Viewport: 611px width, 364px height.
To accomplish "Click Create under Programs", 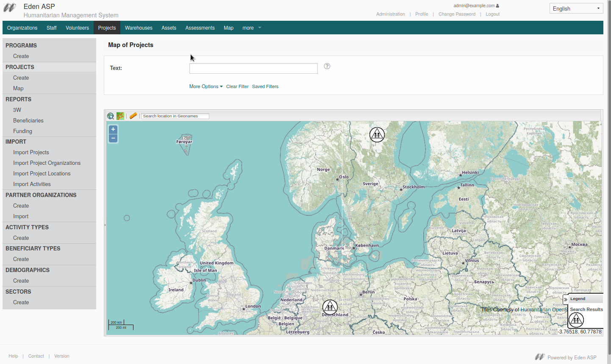I will tap(21, 56).
